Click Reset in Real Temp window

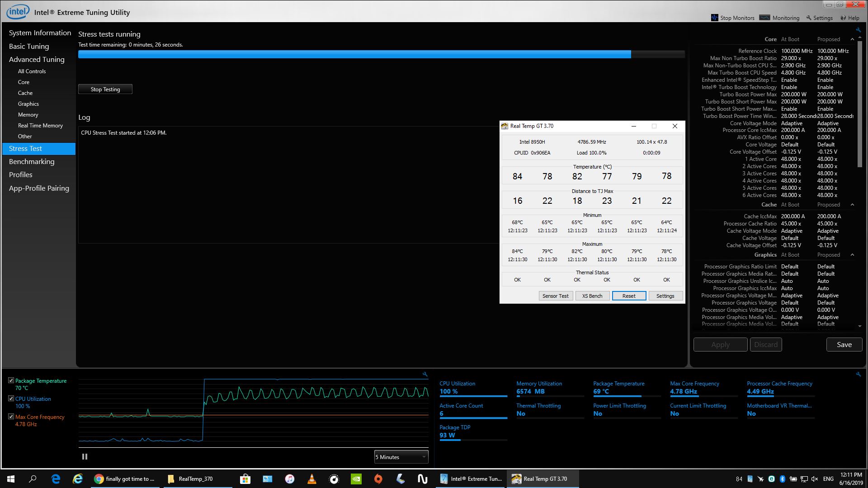pos(629,296)
